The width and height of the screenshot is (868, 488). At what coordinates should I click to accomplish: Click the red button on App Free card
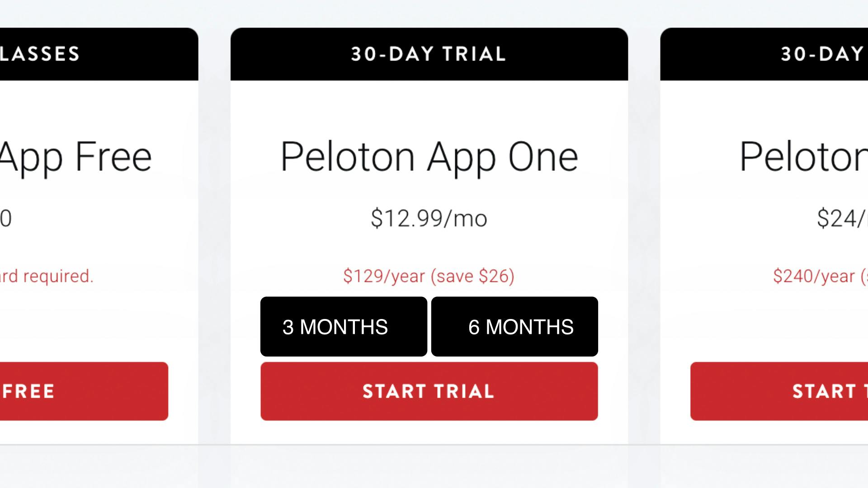(x=84, y=391)
